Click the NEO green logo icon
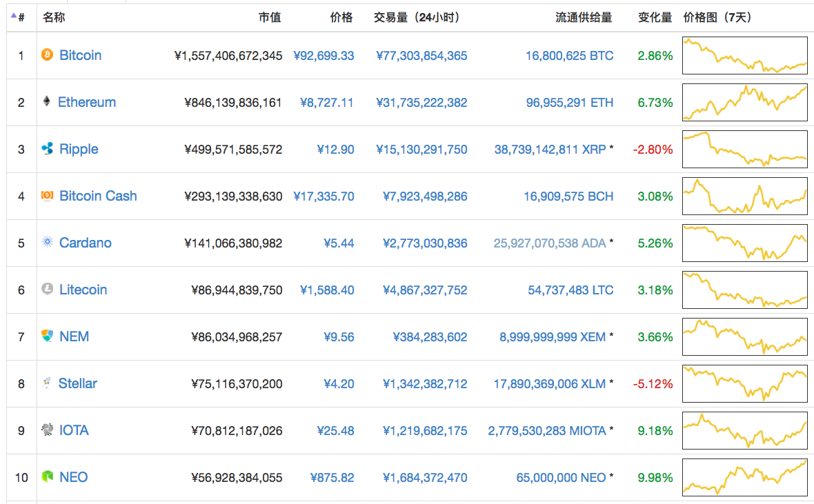The width and height of the screenshot is (814, 504). pos(47,477)
